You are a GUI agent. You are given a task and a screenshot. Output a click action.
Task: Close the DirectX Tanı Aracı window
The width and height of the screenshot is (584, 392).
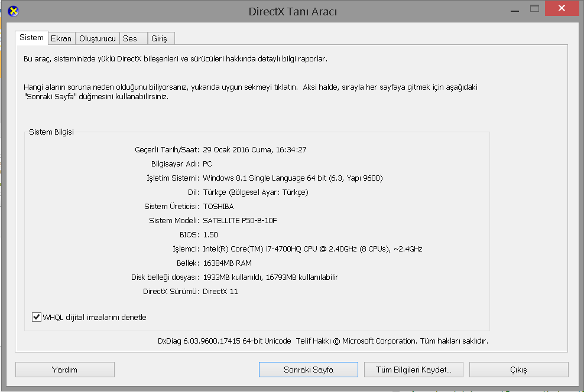(562, 8)
